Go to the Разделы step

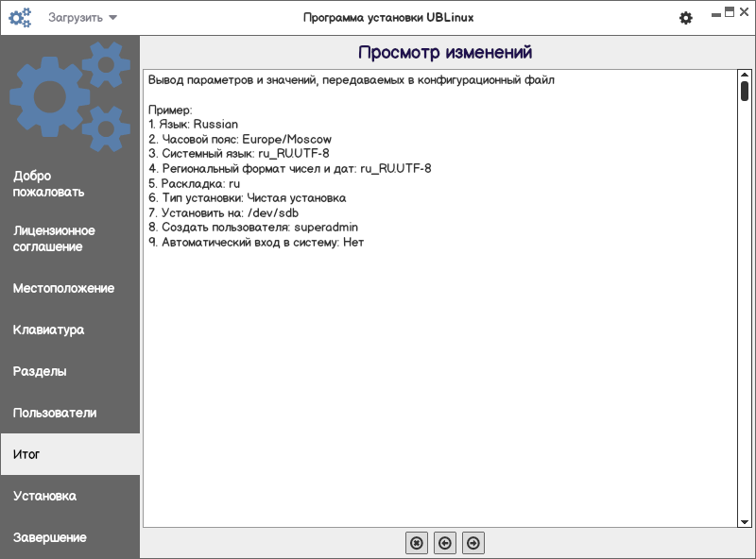[70, 371]
